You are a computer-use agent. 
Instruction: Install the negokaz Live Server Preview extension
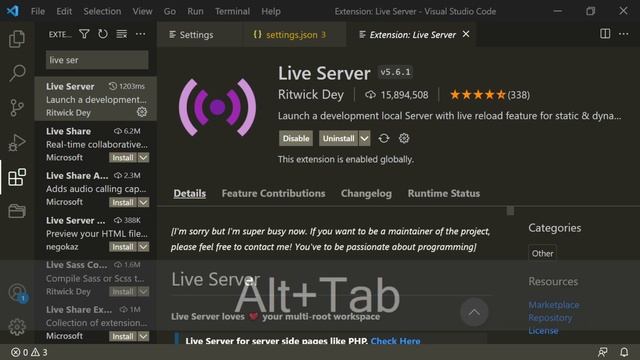coord(123,247)
